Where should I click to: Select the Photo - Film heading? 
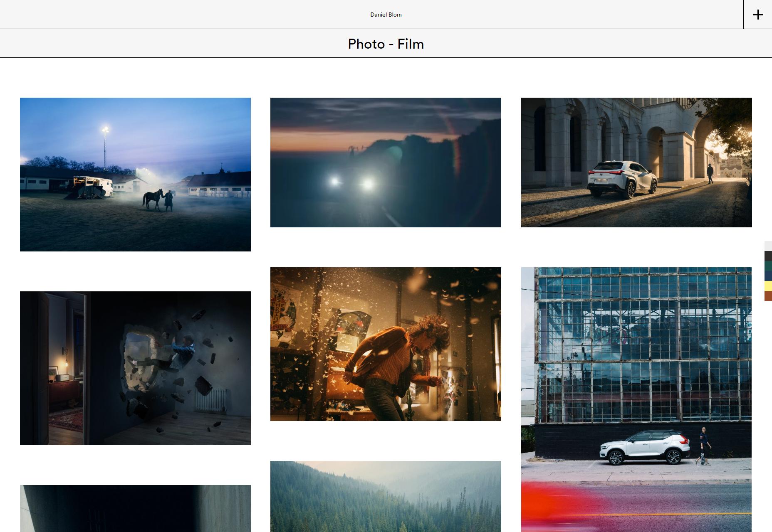[386, 44]
